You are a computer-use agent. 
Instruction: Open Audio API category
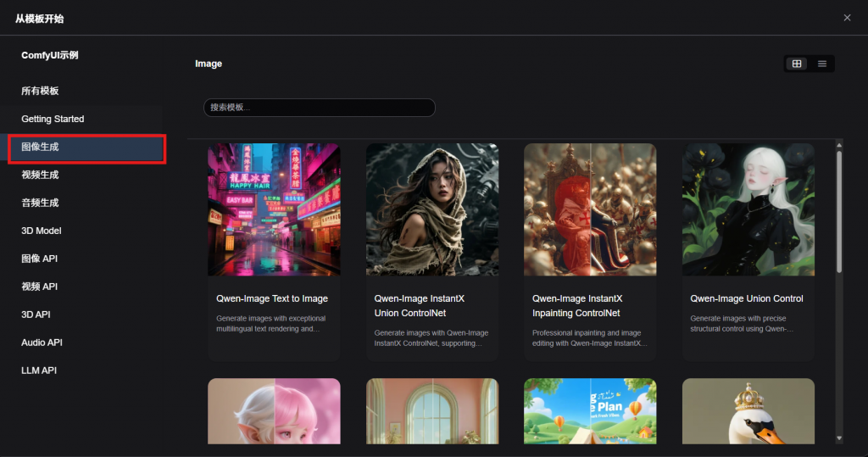42,343
